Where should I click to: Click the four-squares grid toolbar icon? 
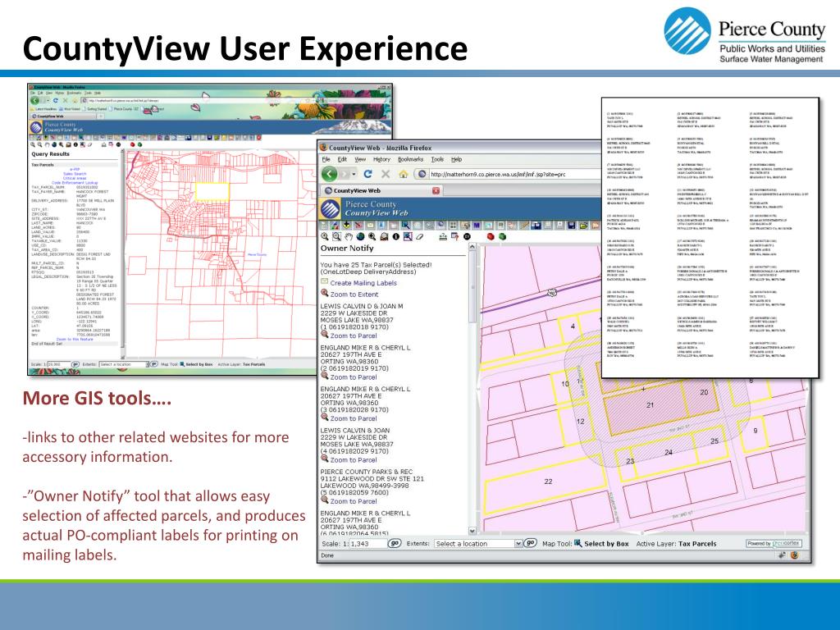(453, 226)
